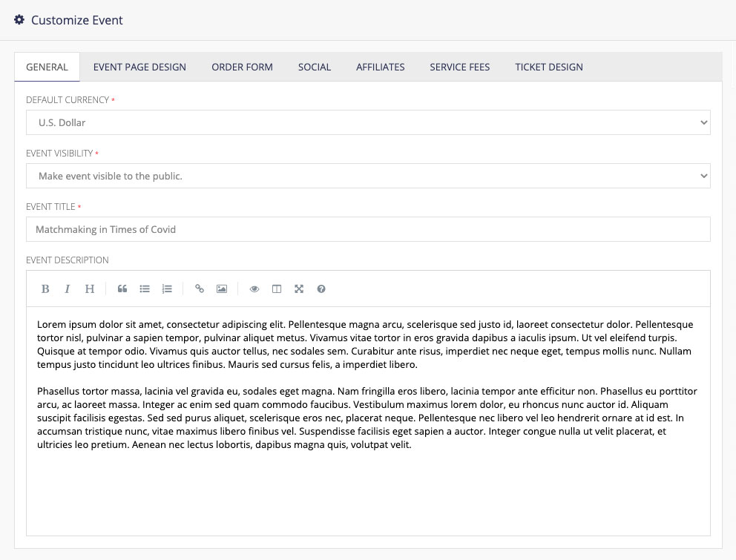Click the Event Description label
Viewport: 736px width, 560px height.
(67, 260)
